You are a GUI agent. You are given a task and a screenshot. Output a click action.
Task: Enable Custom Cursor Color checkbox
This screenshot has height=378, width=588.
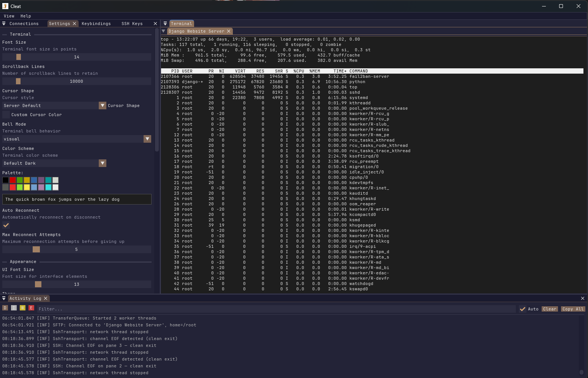[x=6, y=115]
